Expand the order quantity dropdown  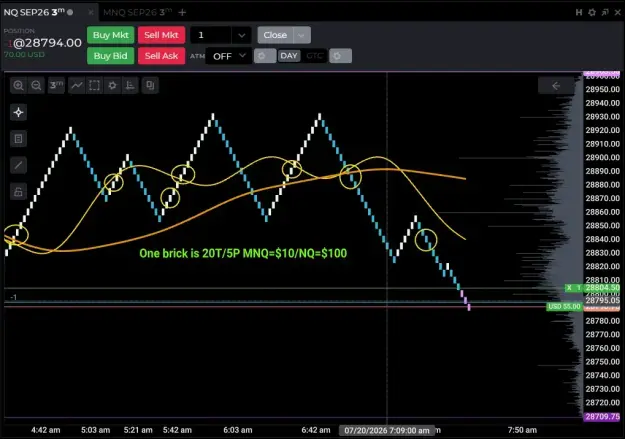tap(241, 35)
